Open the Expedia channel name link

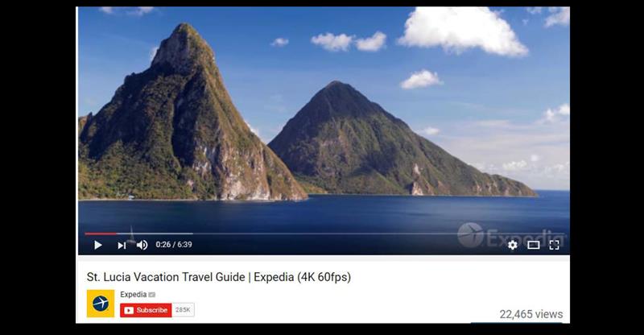(134, 294)
